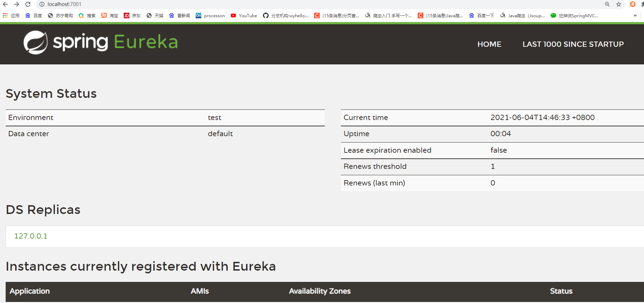Click the Status column header
The width and height of the screenshot is (644, 303).
(561, 291)
